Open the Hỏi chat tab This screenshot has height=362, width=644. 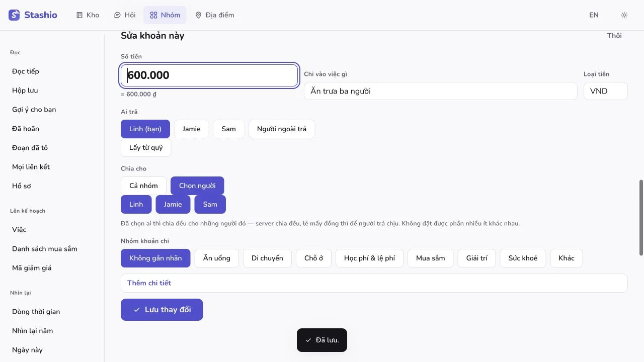coord(124,15)
